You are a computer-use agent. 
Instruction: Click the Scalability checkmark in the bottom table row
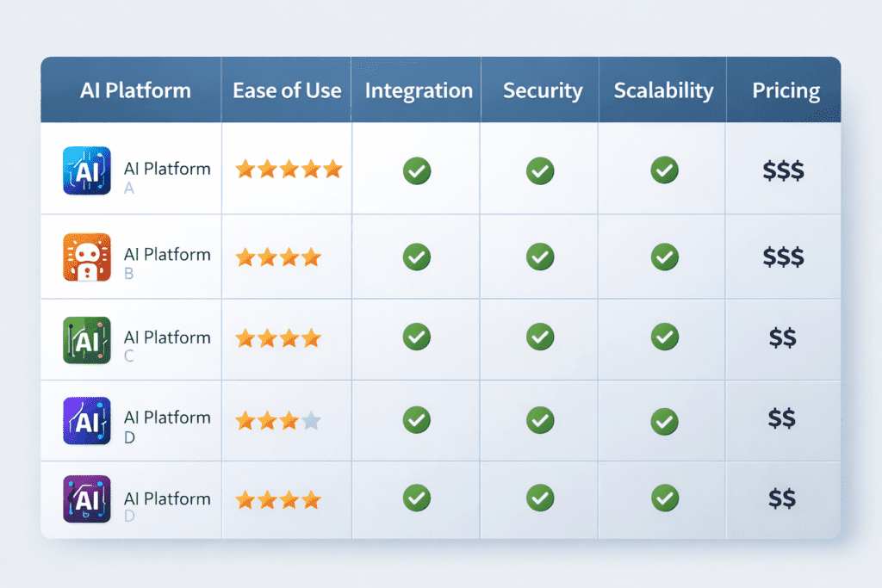click(664, 498)
